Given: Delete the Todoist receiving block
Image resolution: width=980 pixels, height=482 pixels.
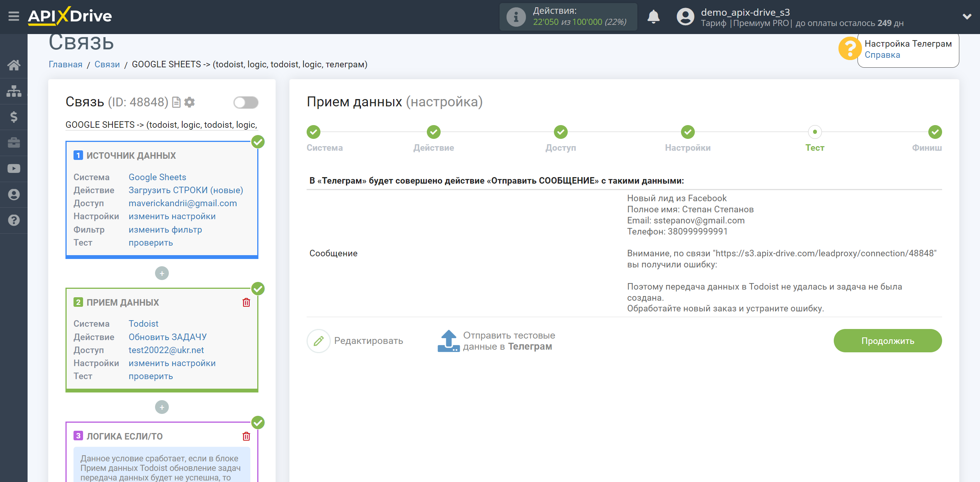Looking at the screenshot, I should 246,303.
